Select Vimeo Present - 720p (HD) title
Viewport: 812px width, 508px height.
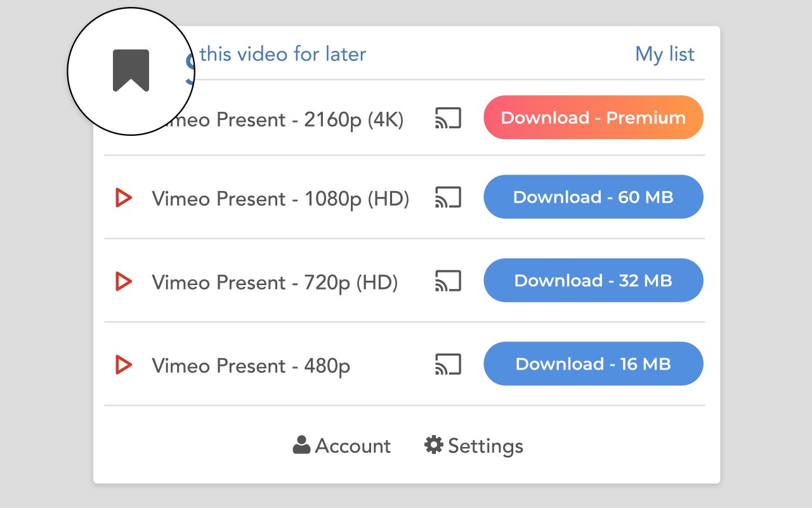[275, 283]
